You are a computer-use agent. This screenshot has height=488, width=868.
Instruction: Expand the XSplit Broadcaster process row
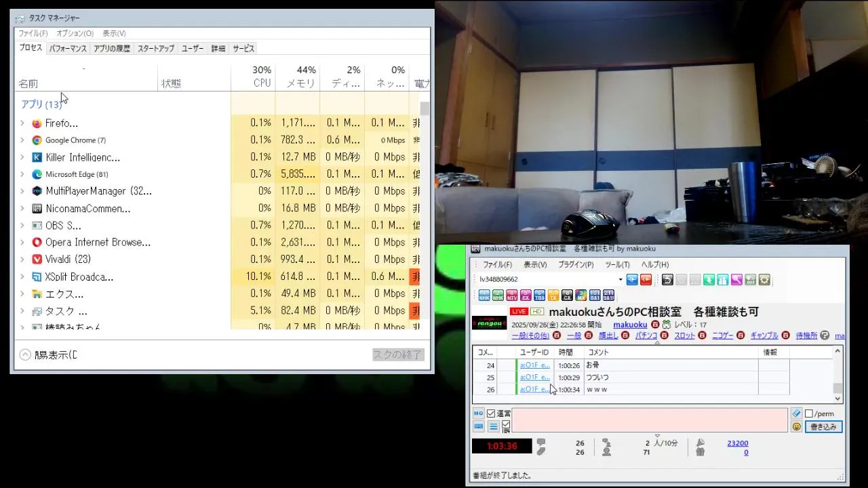click(x=22, y=277)
